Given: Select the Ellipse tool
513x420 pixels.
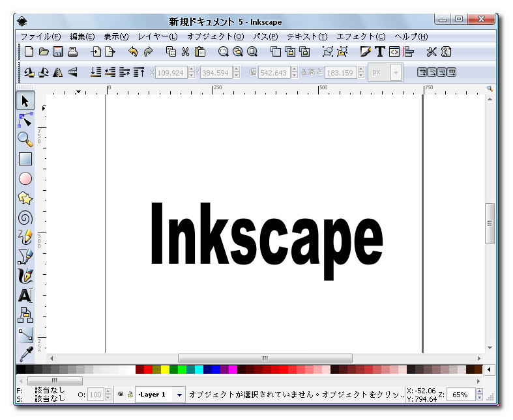Looking at the screenshot, I should 25,179.
